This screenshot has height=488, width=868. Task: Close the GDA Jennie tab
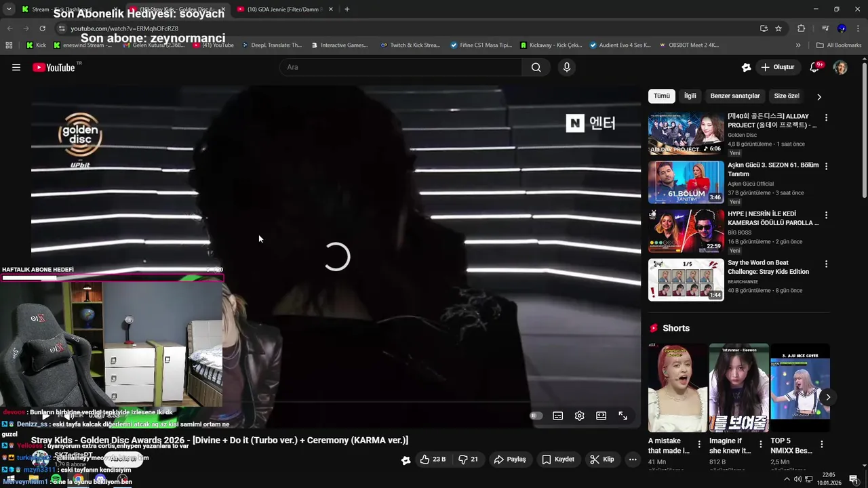[x=331, y=9]
